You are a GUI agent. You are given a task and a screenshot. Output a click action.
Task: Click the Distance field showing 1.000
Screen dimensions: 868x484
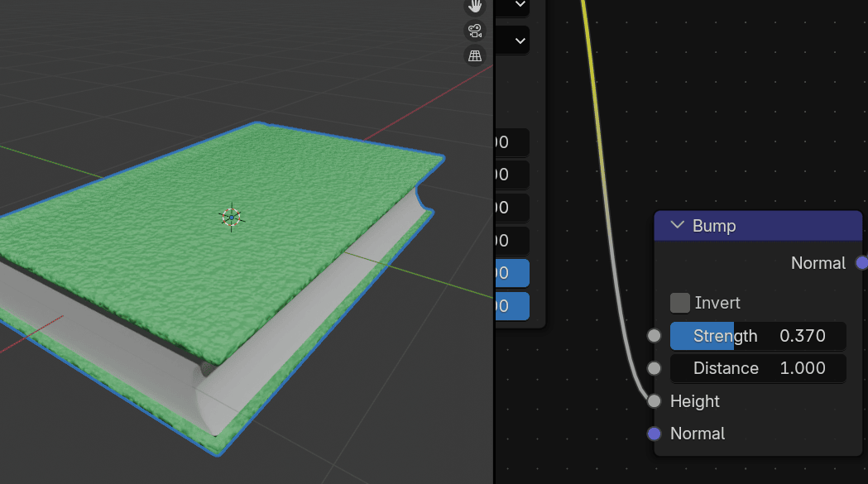point(758,368)
